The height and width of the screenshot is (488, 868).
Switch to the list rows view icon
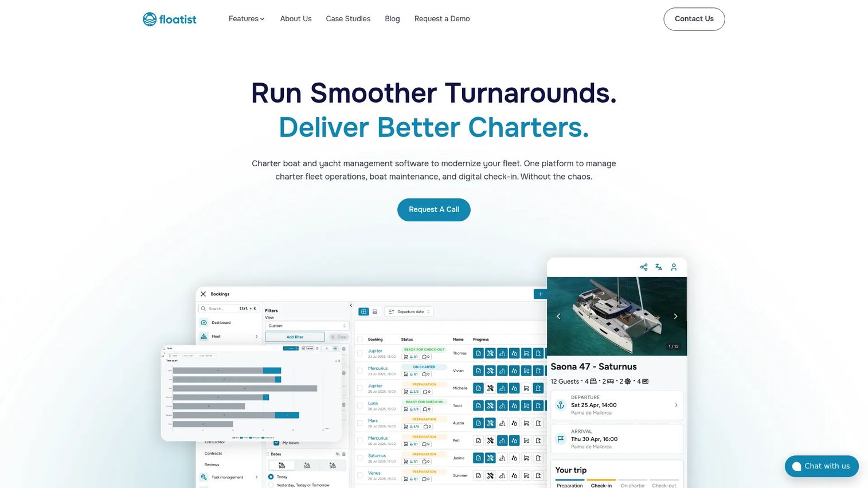point(375,312)
